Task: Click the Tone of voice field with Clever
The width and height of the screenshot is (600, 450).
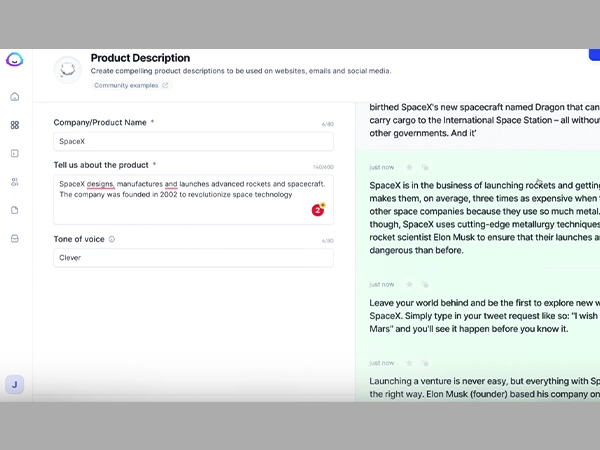Action: click(x=193, y=258)
